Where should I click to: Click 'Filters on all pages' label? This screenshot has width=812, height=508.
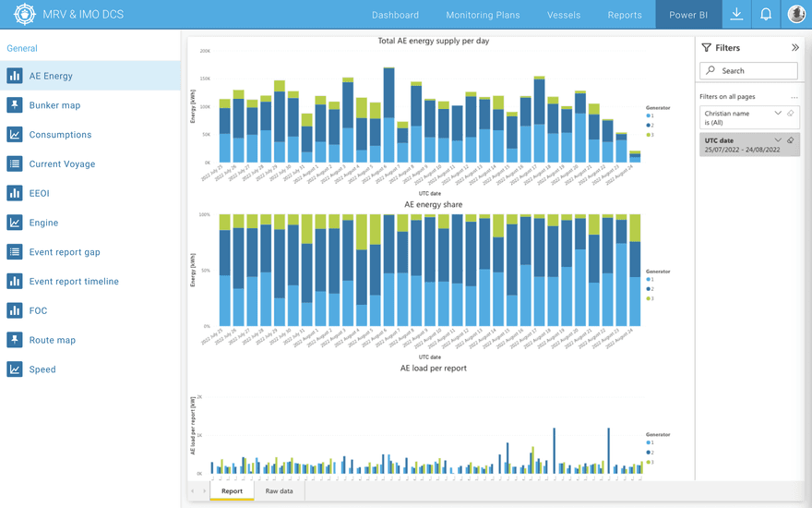[727, 96]
